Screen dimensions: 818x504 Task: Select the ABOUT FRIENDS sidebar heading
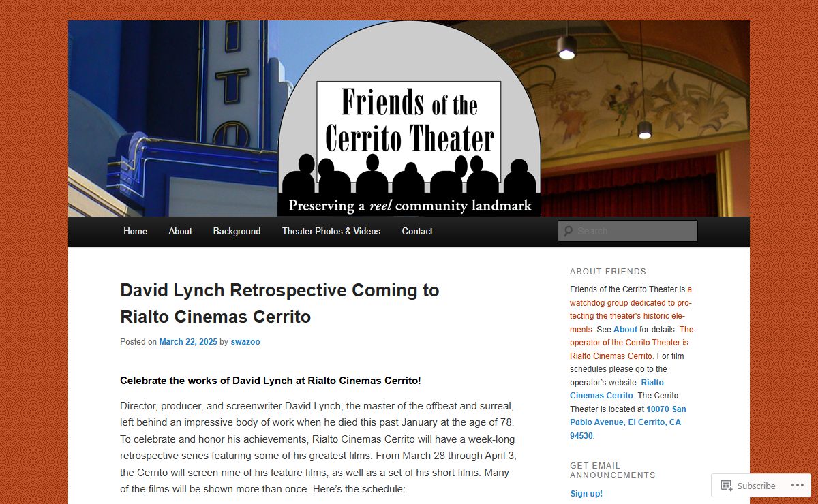pos(608,271)
